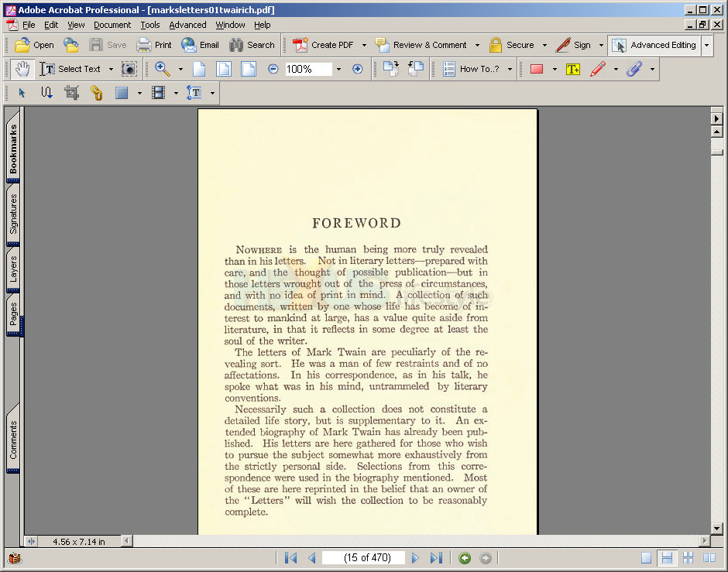This screenshot has width=728, height=572.
Task: Open the Bookmarks side tab
Action: coord(13,148)
